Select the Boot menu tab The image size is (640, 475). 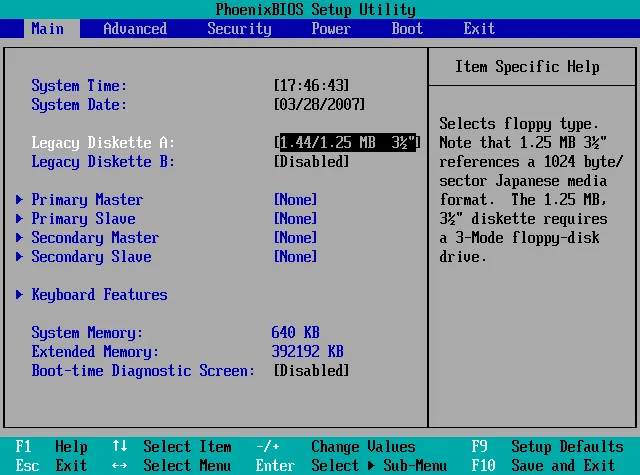click(407, 29)
